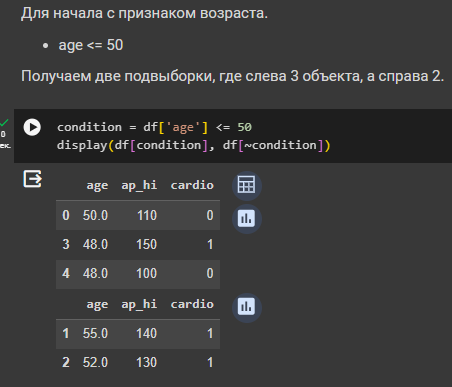Click the 'Получаем две подвыборки' paragraph
The width and height of the screenshot is (452, 387).
click(233, 76)
